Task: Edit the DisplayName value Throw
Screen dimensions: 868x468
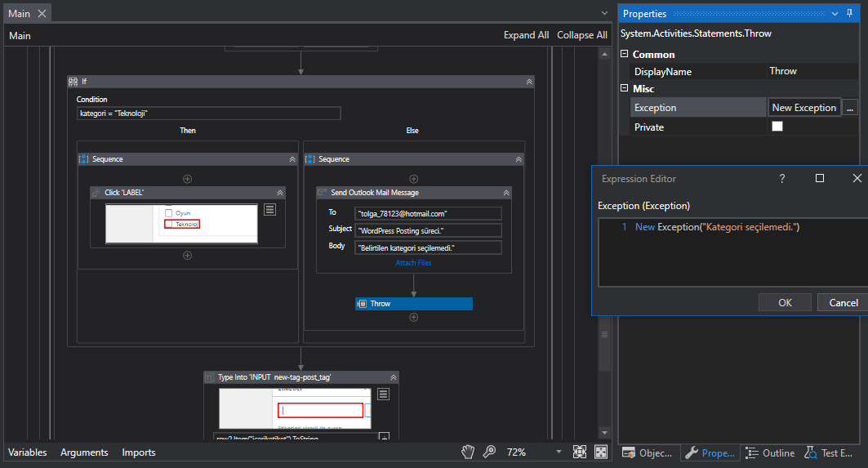Action: [812, 71]
